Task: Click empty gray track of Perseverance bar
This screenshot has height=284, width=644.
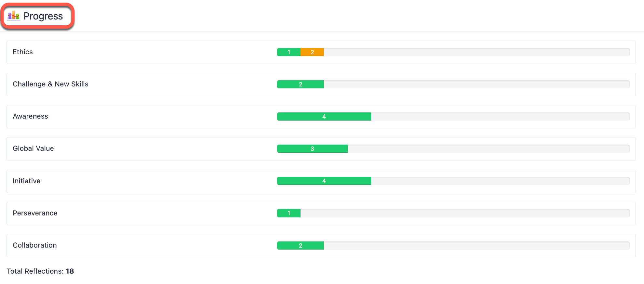Action: click(x=465, y=213)
